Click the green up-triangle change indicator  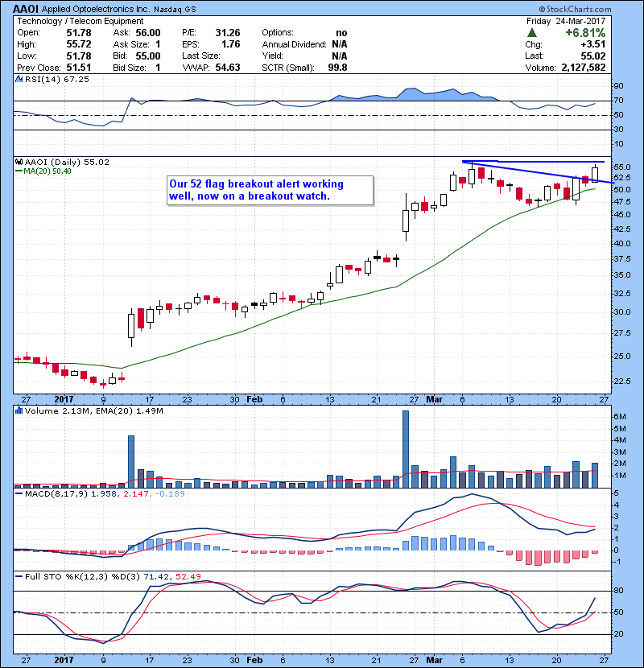[x=531, y=33]
